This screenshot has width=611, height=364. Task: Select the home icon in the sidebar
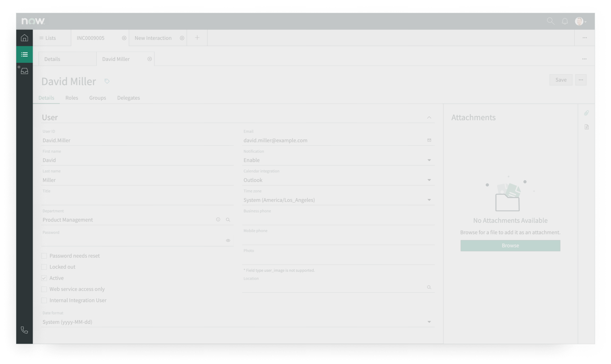24,37
